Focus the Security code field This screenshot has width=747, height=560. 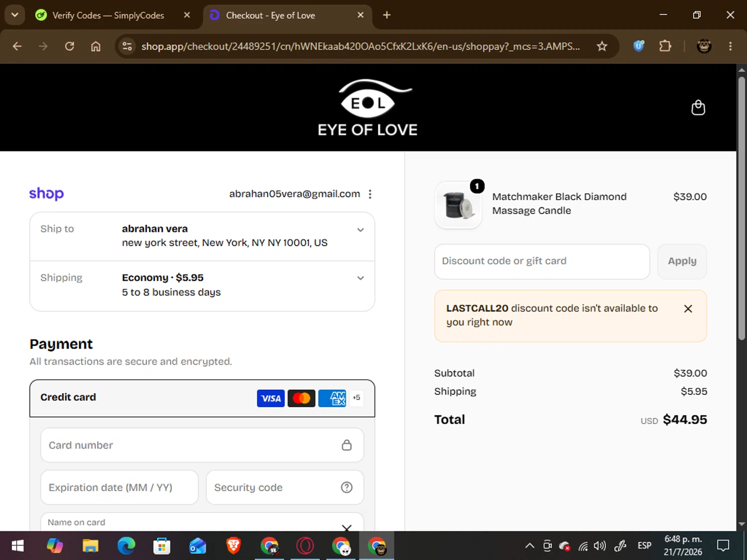click(x=285, y=487)
